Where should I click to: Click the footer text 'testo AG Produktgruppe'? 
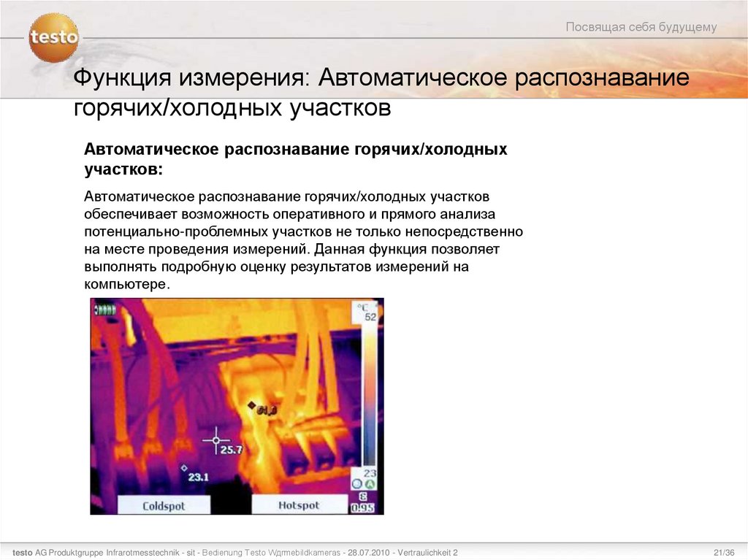(x=58, y=553)
